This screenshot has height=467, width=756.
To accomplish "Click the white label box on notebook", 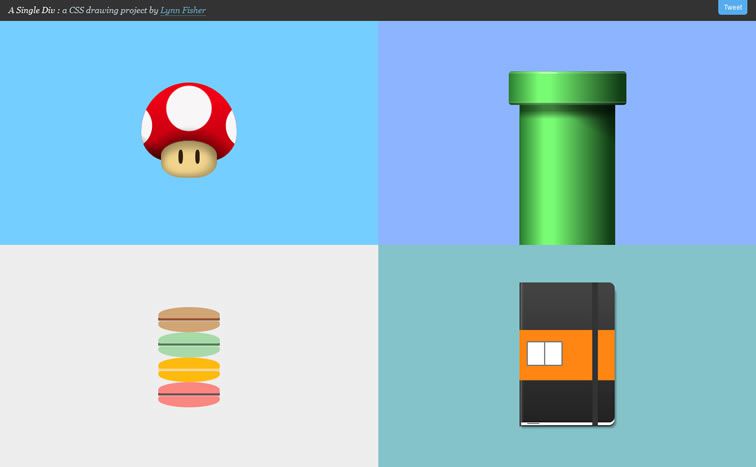I will 544,353.
